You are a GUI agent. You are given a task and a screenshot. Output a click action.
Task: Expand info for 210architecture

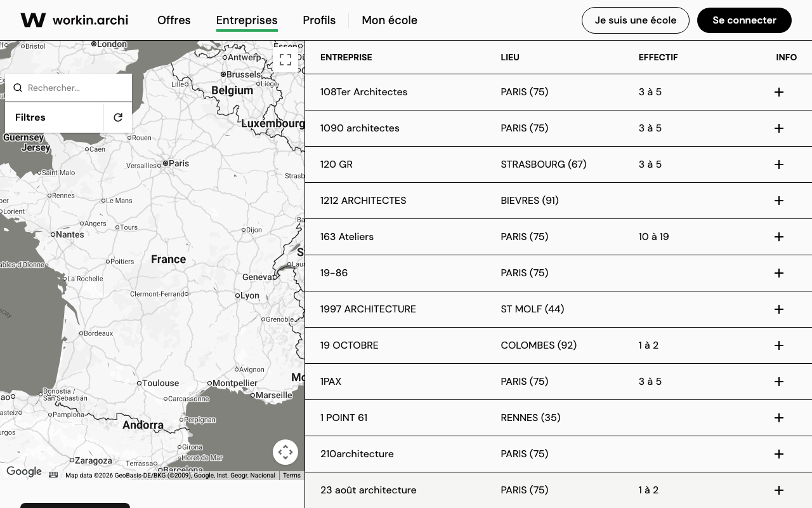click(779, 454)
